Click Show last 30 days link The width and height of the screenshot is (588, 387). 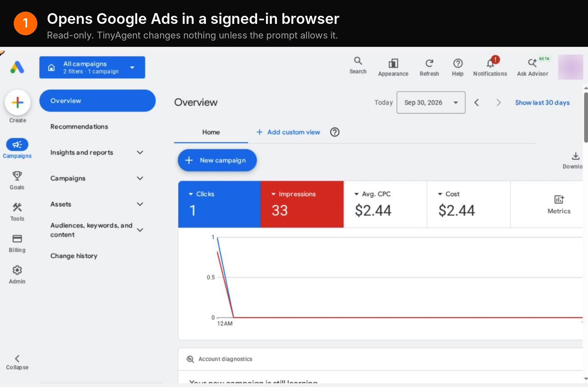click(x=542, y=102)
